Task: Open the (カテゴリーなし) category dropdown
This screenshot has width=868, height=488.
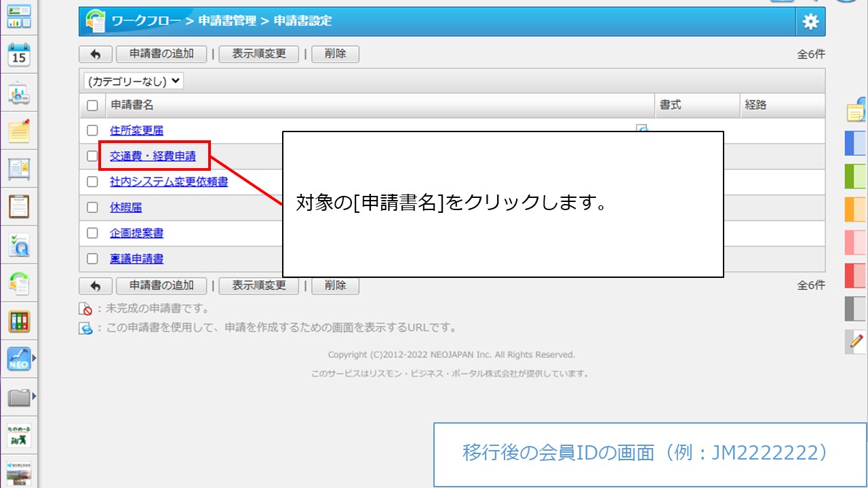Action: [x=134, y=81]
